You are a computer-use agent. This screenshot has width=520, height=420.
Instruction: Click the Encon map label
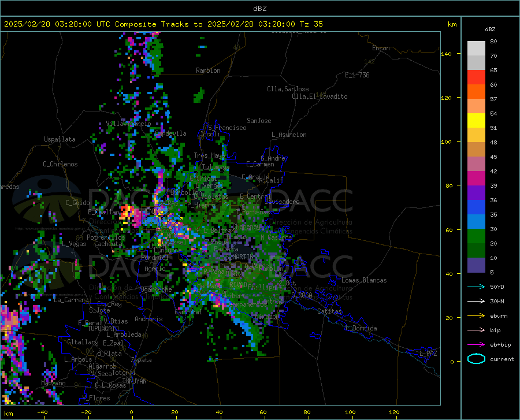coord(381,48)
